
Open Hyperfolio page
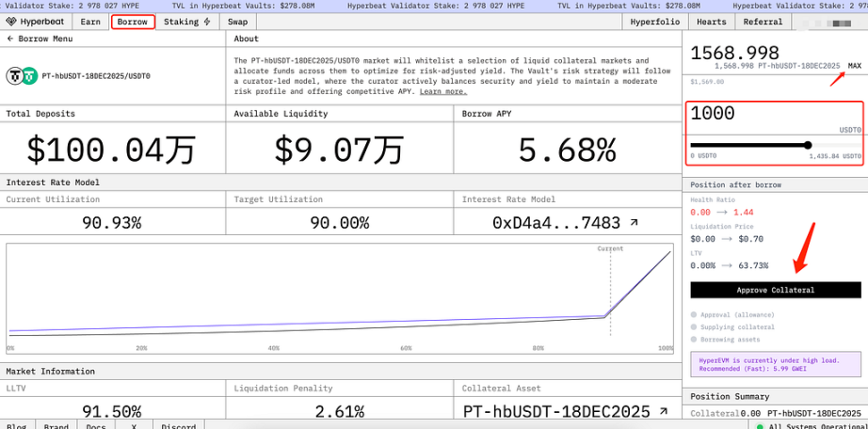click(655, 22)
